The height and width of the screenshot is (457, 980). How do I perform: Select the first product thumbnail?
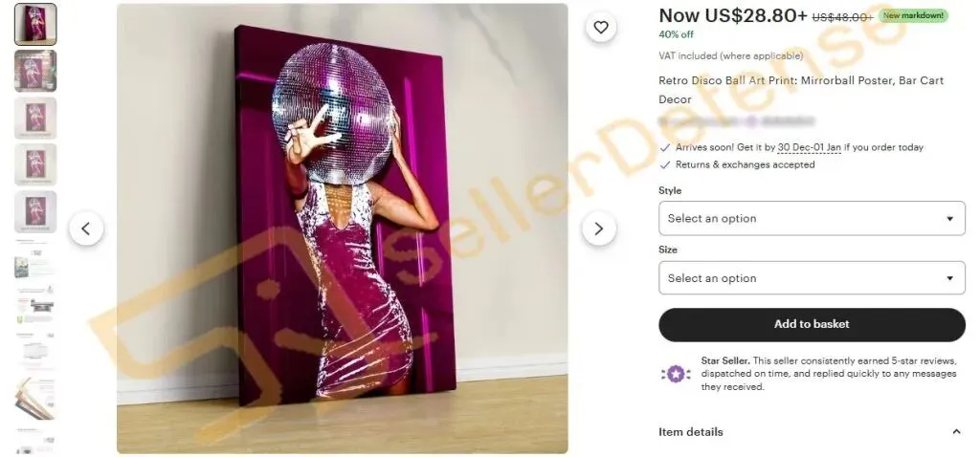coord(35,24)
